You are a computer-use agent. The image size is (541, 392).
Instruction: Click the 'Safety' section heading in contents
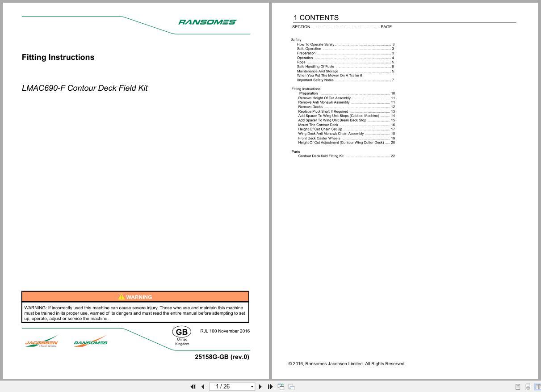click(296, 40)
